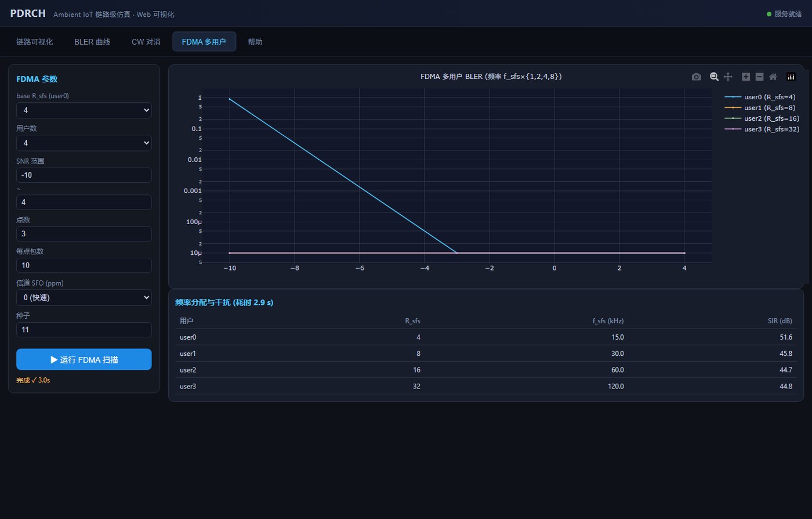The image size is (812, 519).
Task: Expand the 用户数 dropdown
Action: click(84, 143)
